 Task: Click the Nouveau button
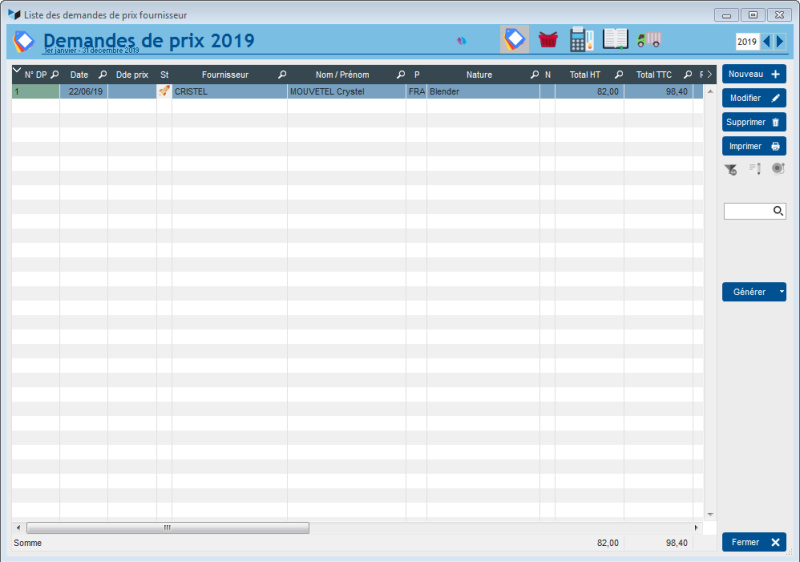click(x=753, y=74)
